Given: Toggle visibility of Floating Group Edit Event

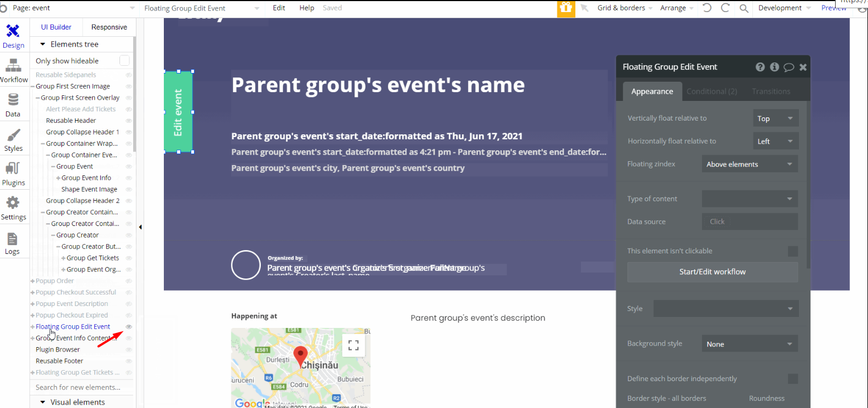Looking at the screenshot, I should click(129, 327).
